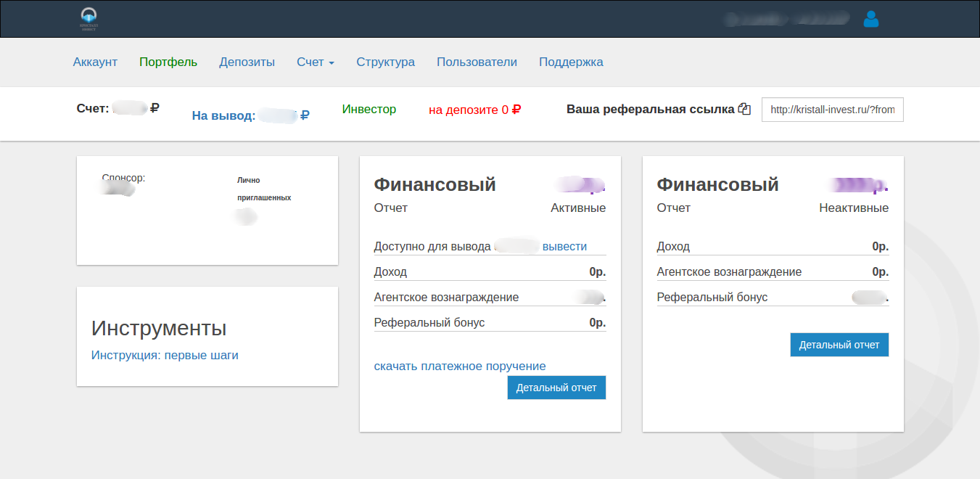Click the blurred username in header
Image resolution: width=980 pixels, height=479 pixels.
pos(787,19)
